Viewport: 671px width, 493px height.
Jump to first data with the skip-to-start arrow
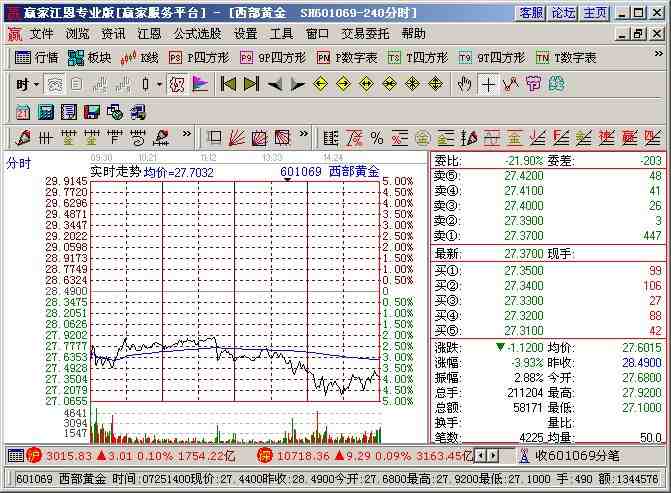point(228,84)
